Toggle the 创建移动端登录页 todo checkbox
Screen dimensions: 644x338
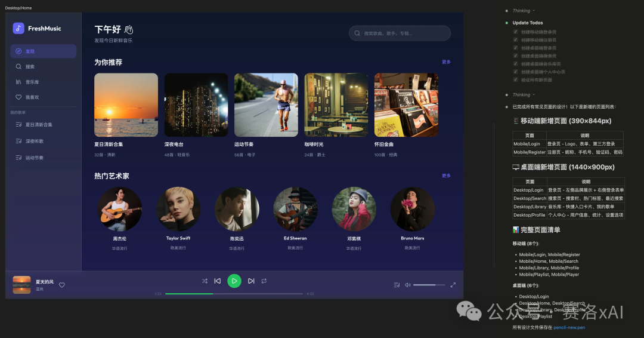click(x=515, y=32)
